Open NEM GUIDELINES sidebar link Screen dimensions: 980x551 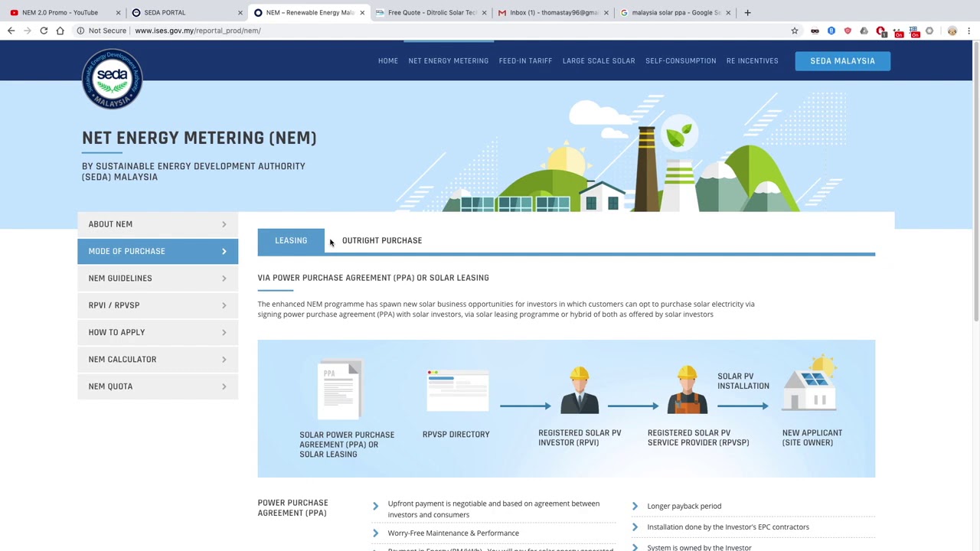point(158,279)
